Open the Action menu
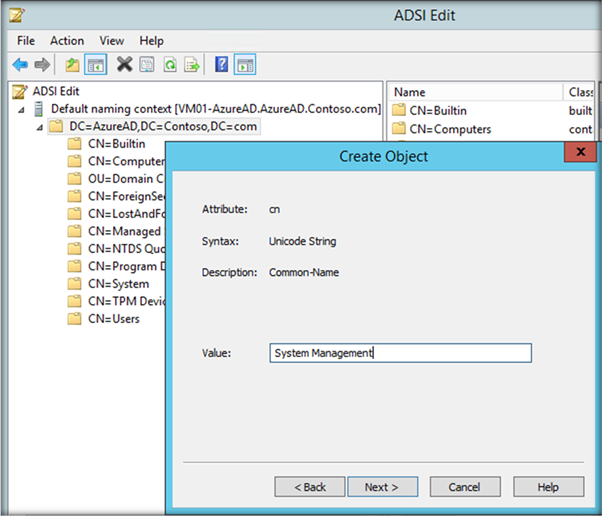Screen dimensions: 602x516 67,41
